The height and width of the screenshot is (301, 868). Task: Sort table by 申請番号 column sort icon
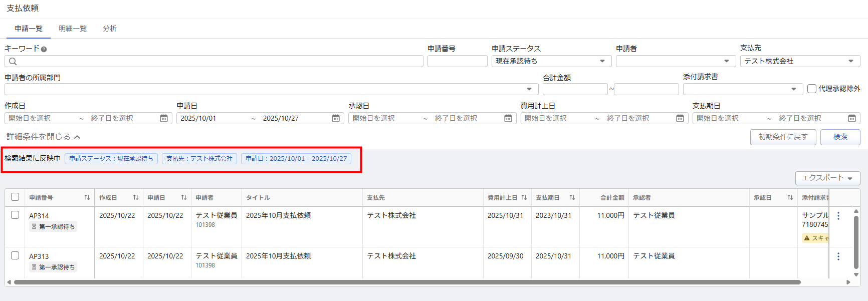click(x=87, y=198)
